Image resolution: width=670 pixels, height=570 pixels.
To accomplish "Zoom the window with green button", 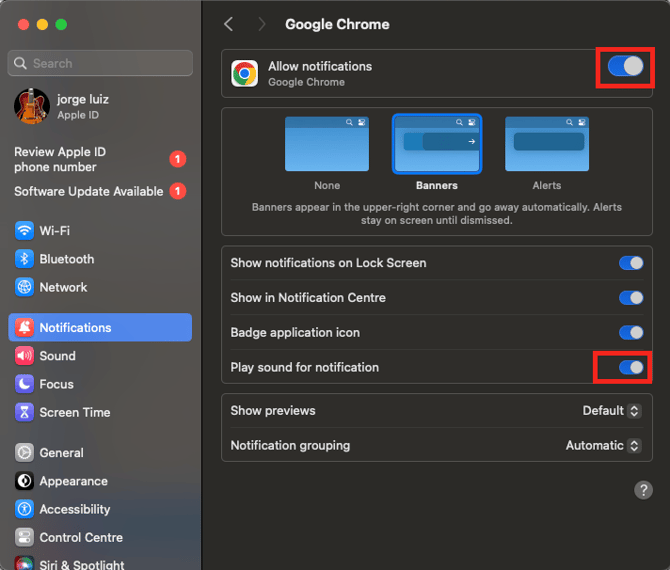I will [x=61, y=24].
